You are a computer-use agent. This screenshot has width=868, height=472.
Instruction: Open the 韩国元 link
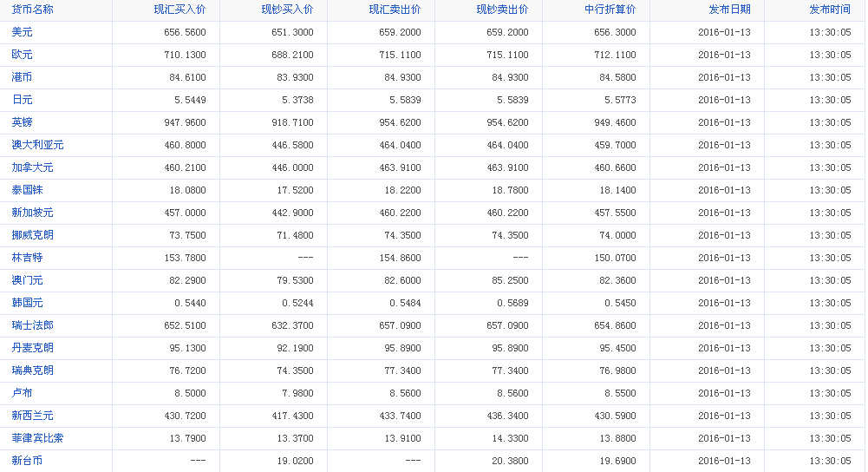[x=27, y=303]
